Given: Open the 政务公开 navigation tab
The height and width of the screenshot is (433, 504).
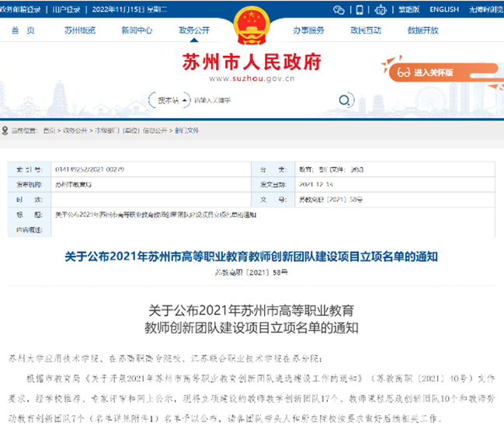Looking at the screenshot, I should coord(194,30).
